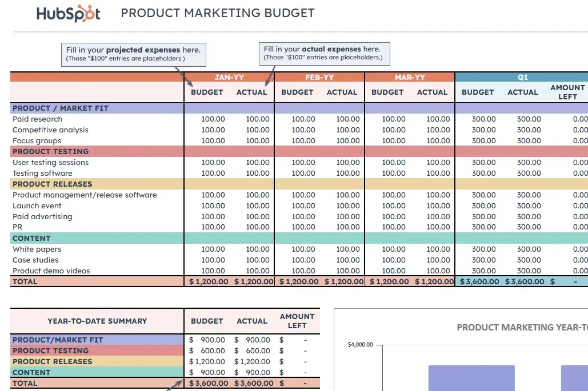588x391 pixels.
Task: Select the Paid research row label
Action: pyautogui.click(x=38, y=119)
